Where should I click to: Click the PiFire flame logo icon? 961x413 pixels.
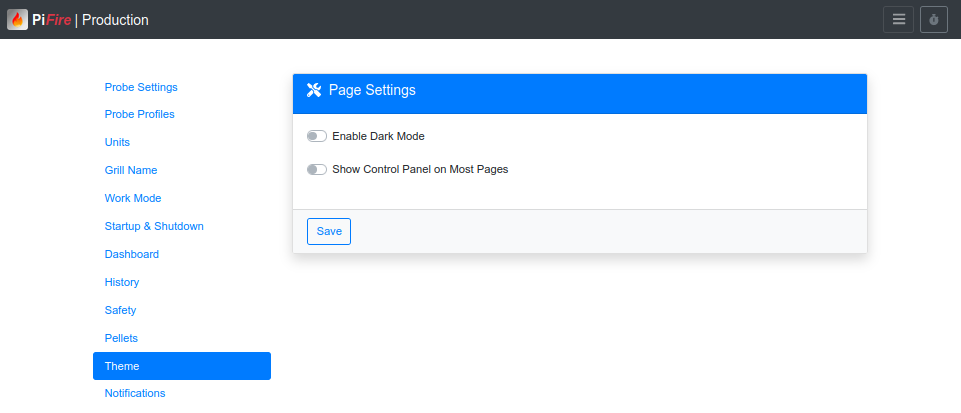[17, 19]
